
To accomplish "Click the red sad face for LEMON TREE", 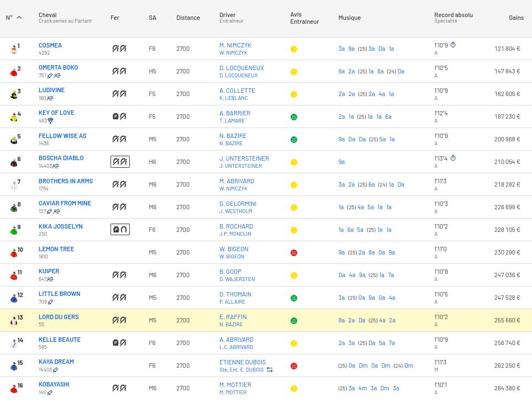I will [x=294, y=253].
